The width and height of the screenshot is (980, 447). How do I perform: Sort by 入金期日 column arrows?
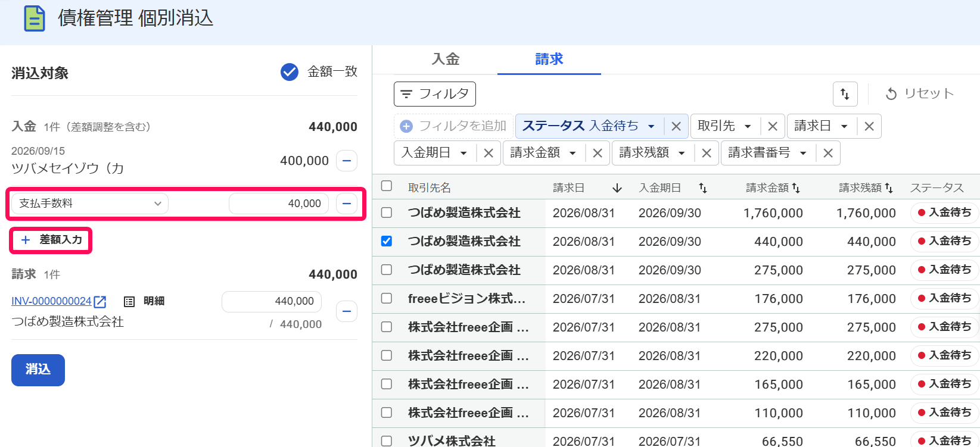click(703, 188)
